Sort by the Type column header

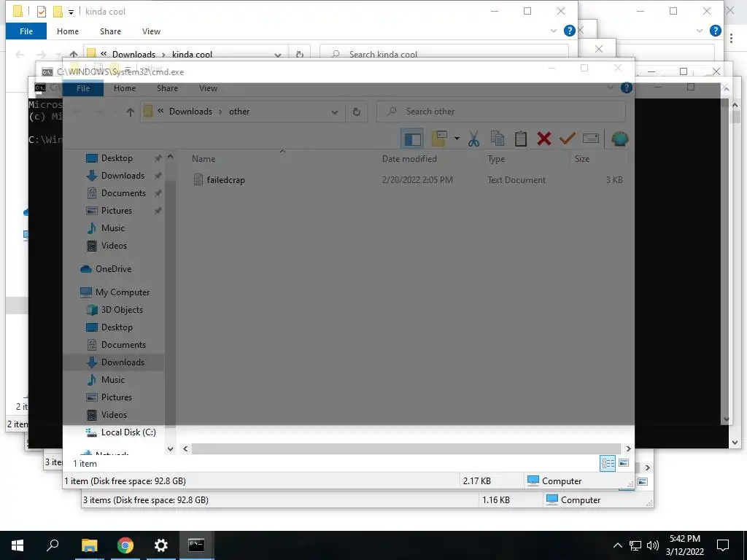coord(496,159)
